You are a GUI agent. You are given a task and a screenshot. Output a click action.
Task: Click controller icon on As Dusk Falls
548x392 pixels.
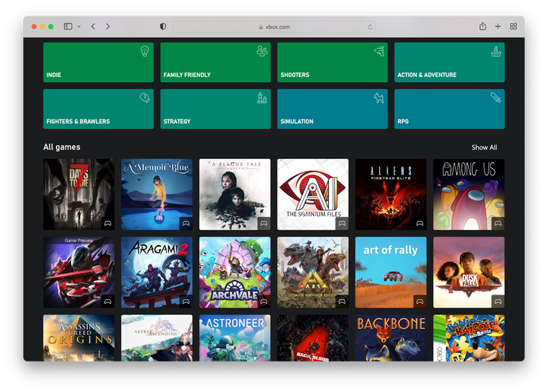498,301
